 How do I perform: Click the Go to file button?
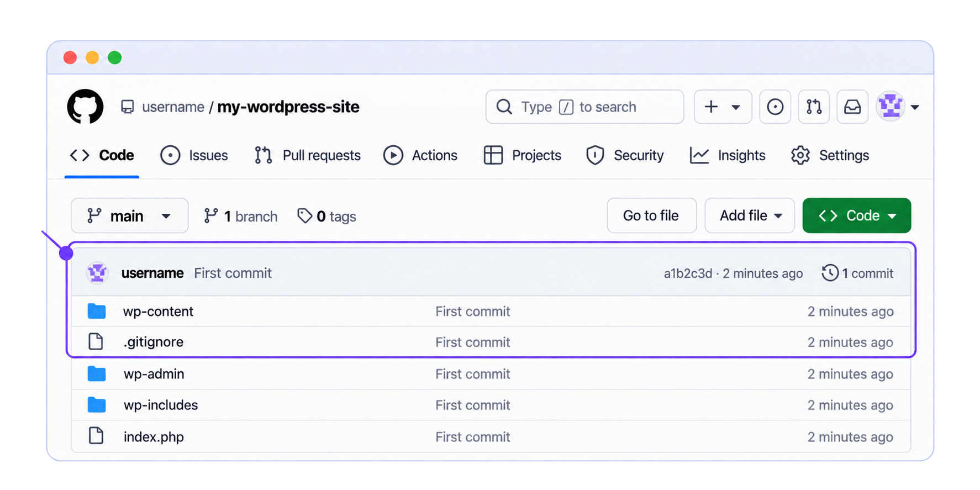[651, 215]
